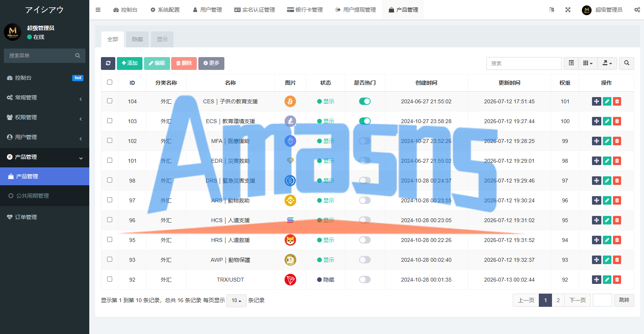644x334 pixels.
Task: Click drag handle icon for ID 95
Action: click(597, 240)
